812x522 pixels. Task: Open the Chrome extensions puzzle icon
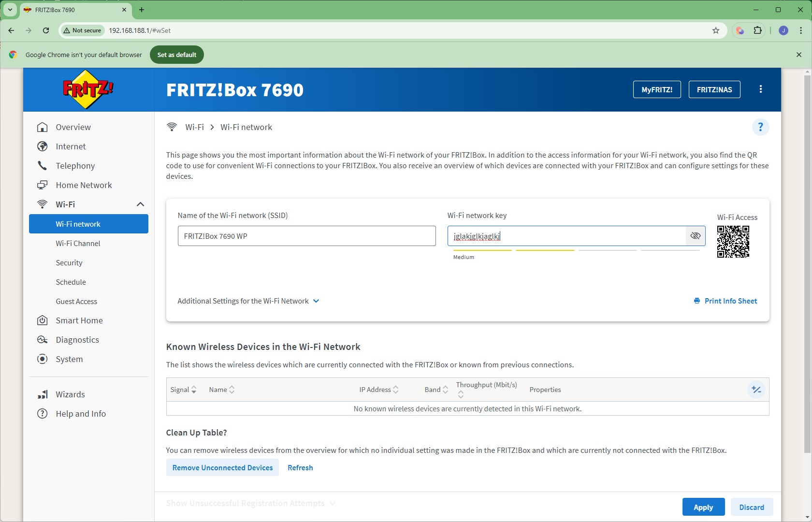757,30
